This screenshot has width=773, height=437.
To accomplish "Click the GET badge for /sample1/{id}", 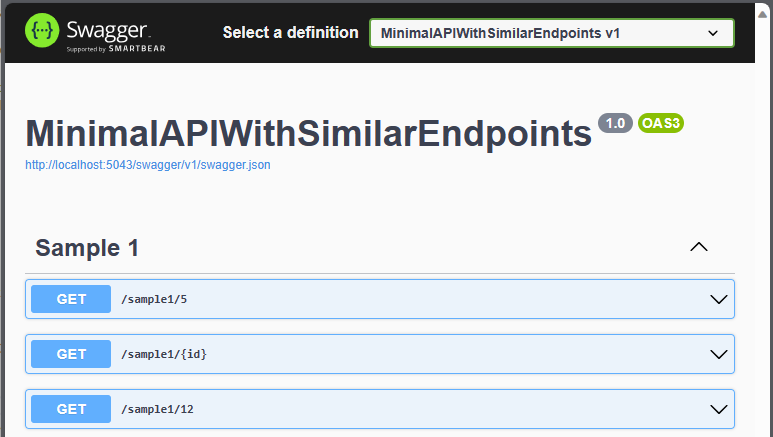I will click(x=71, y=354).
